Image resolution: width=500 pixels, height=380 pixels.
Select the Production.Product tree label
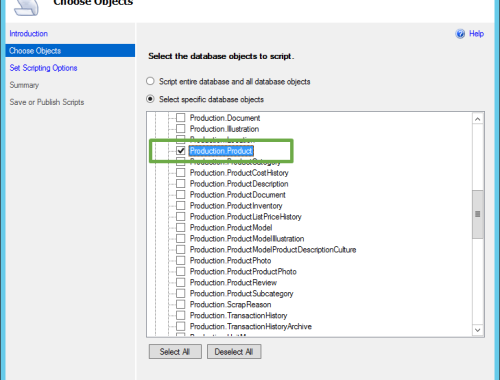(x=221, y=151)
